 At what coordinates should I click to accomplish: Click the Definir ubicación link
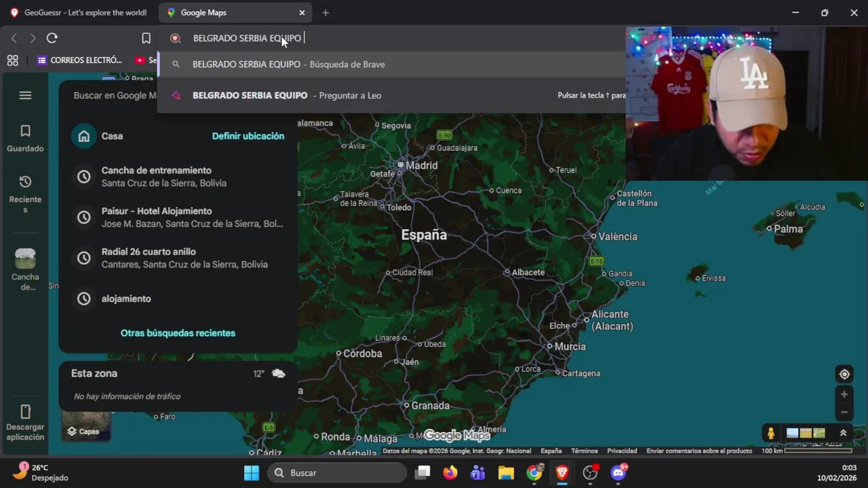(x=248, y=136)
